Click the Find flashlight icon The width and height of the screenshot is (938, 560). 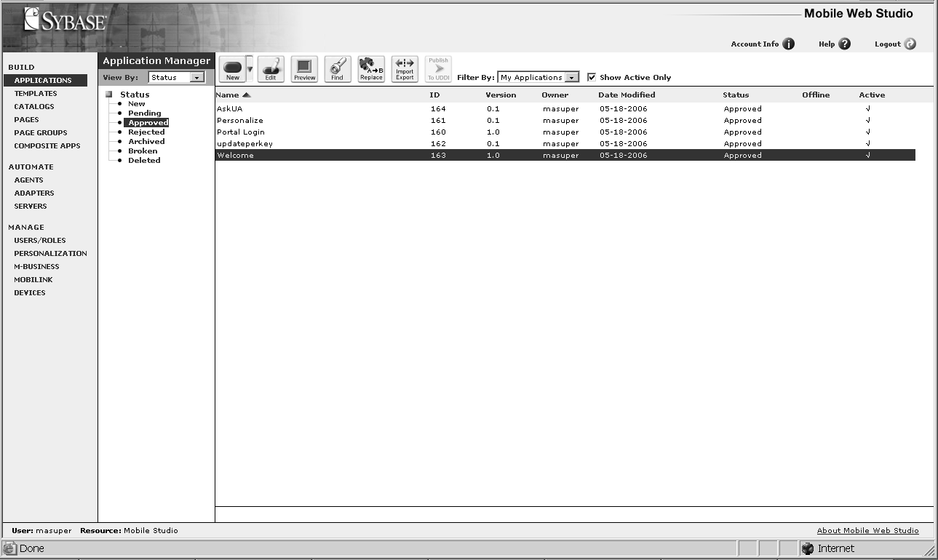(x=338, y=69)
